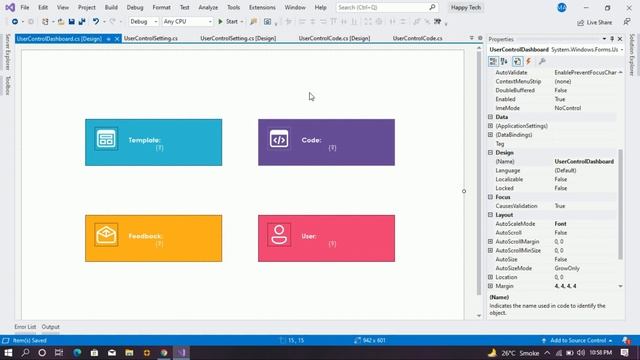Click the search magnifier icon in the Search box
The width and height of the screenshot is (640, 360).
[432, 7]
